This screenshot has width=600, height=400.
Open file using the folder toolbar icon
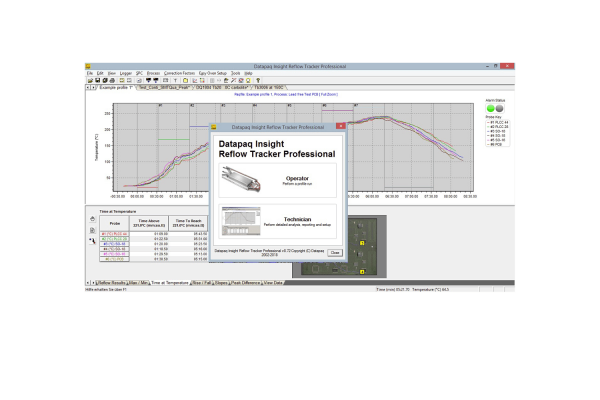[90, 80]
